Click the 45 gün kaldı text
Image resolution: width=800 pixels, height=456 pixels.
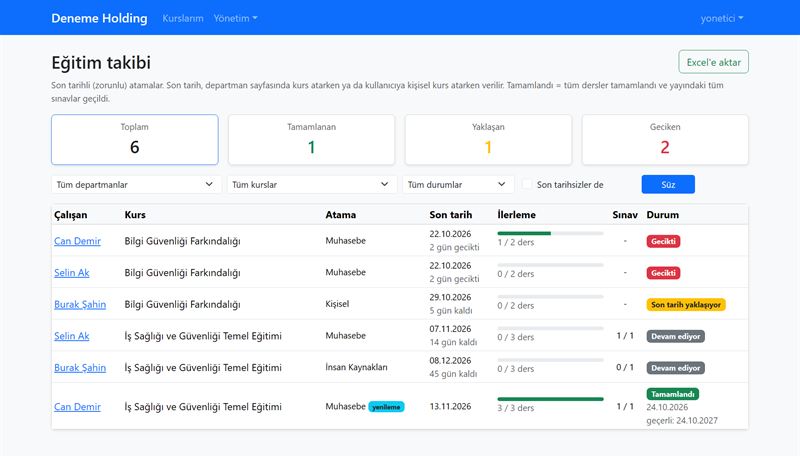point(453,374)
